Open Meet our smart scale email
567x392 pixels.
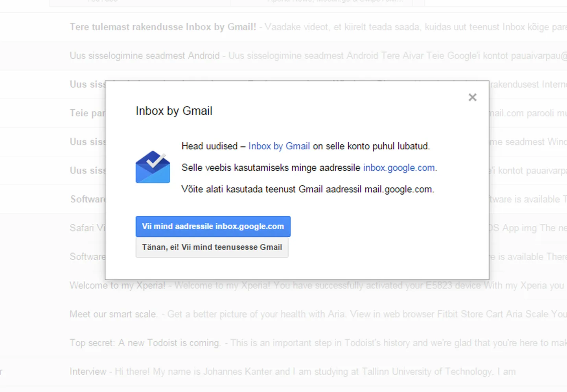tap(283, 314)
